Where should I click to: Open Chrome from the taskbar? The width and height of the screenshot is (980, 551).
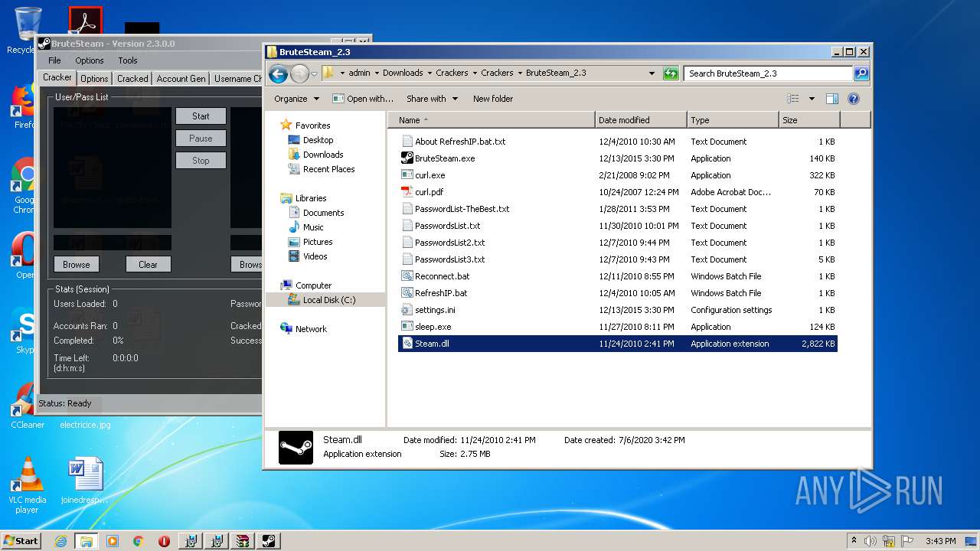click(139, 541)
